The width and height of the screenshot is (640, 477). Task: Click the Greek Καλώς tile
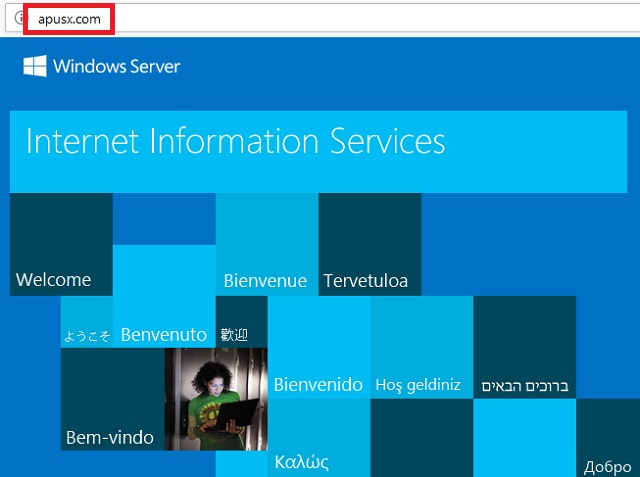[319, 438]
